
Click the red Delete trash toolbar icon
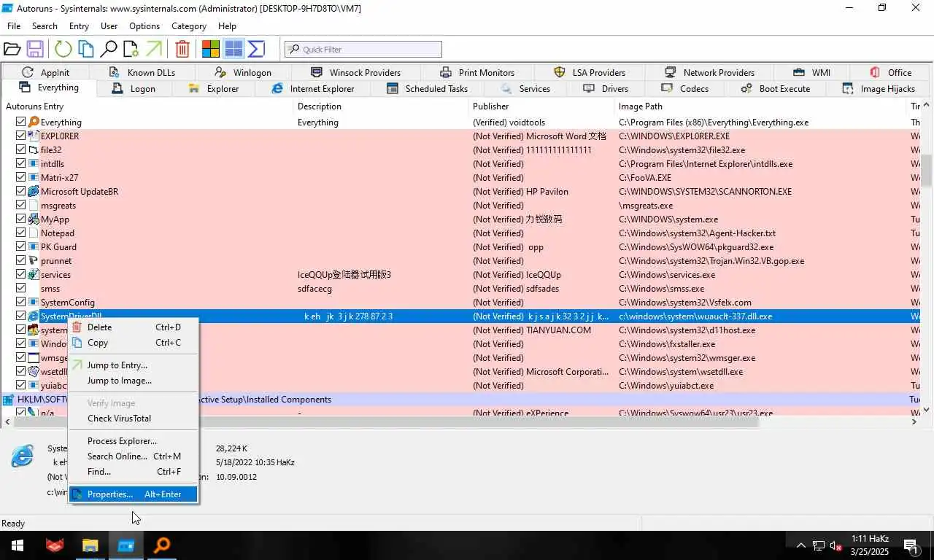tap(182, 49)
